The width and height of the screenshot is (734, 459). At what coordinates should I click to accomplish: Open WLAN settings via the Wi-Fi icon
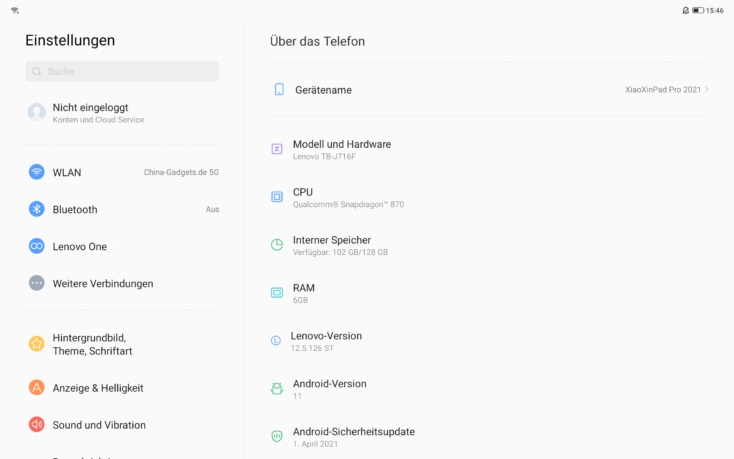coord(37,172)
